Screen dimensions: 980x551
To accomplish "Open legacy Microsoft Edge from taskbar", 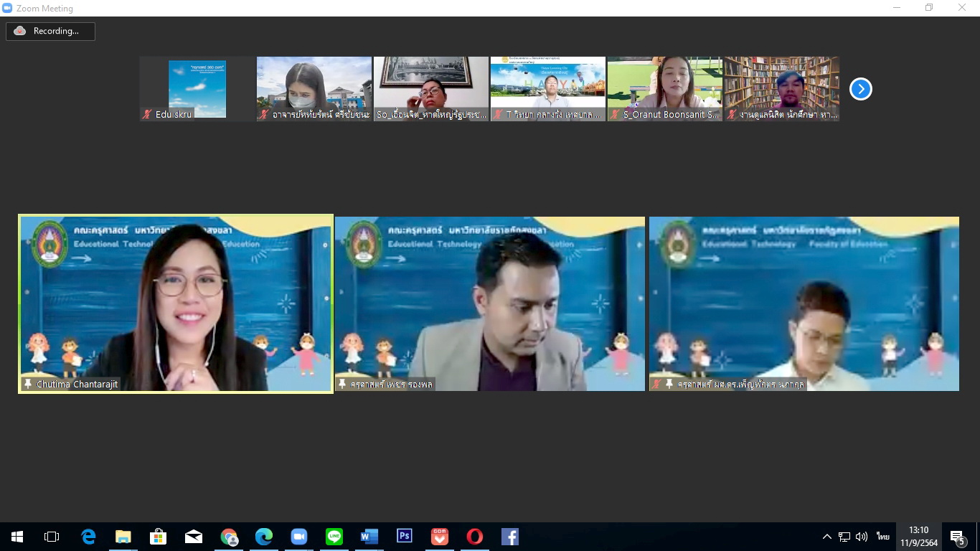I will pyautogui.click(x=88, y=537).
